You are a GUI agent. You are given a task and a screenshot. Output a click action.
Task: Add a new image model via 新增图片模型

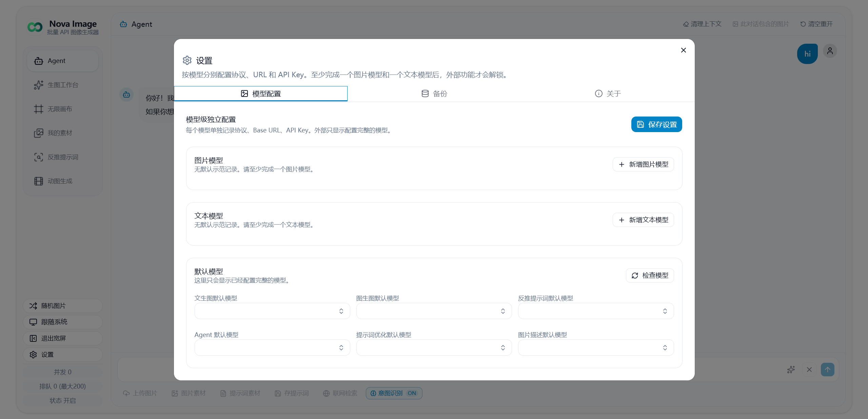(643, 164)
